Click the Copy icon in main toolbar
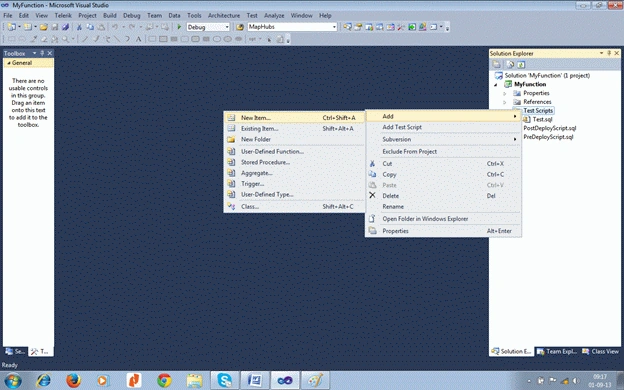The width and height of the screenshot is (624, 390). pyautogui.click(x=90, y=27)
